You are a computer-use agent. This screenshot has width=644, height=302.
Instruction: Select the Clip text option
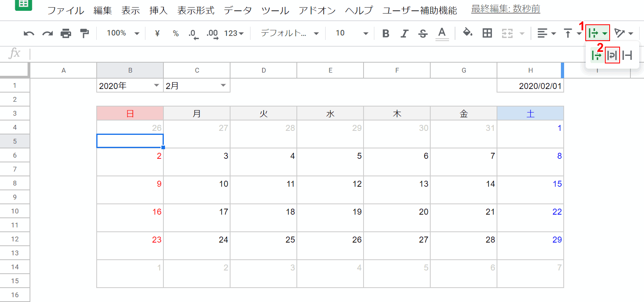coord(627,55)
